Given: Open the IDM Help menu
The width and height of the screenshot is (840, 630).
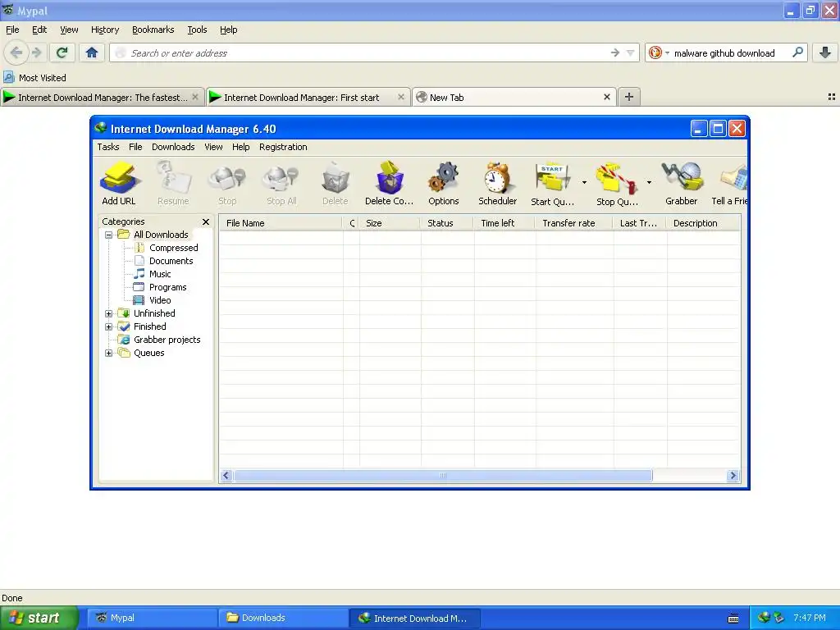Looking at the screenshot, I should point(240,147).
